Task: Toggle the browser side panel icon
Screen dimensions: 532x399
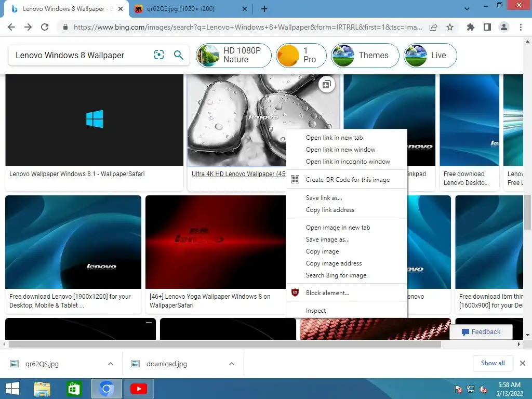Action: coord(487,27)
